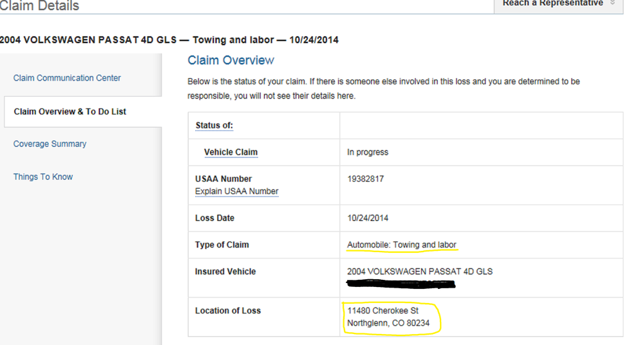
Task: Select the Claim Overview & To Do List tab
Action: click(x=70, y=112)
